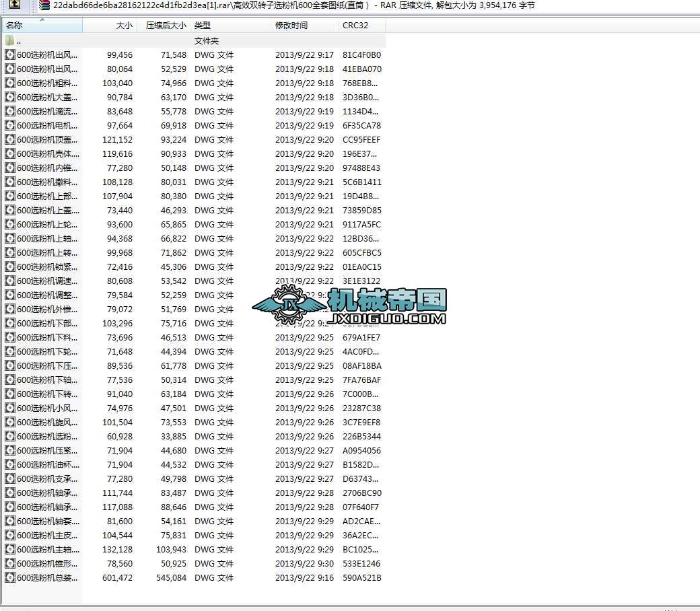
Task: Click the modified time 2013/9/22 9:16
Action: pyautogui.click(x=304, y=577)
